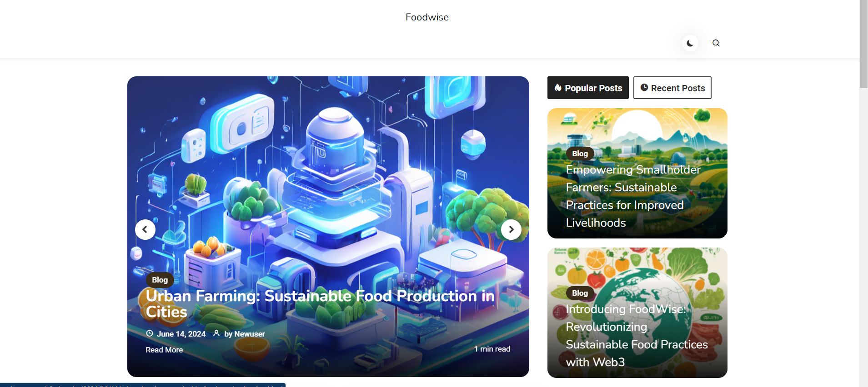Click the June 14, 2024 date

point(181,334)
